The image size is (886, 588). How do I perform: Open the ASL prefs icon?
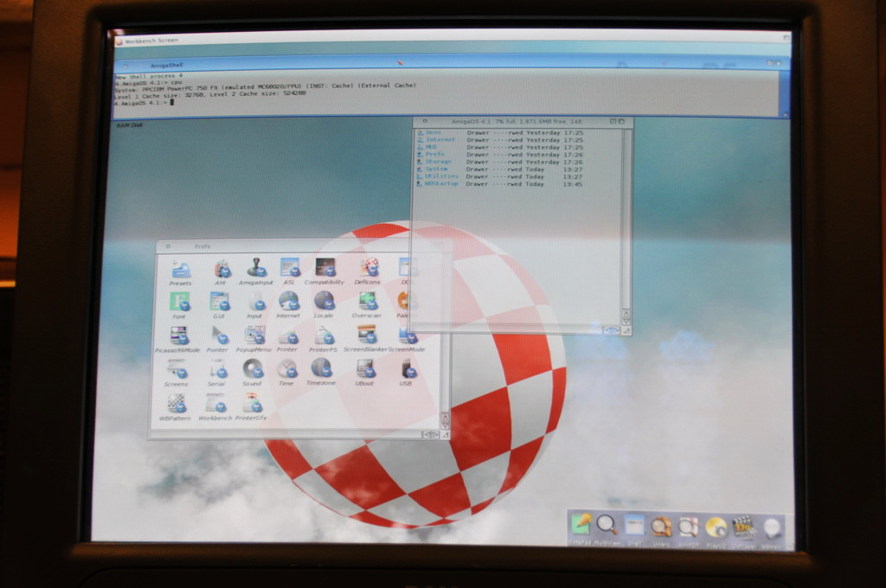coord(289,272)
